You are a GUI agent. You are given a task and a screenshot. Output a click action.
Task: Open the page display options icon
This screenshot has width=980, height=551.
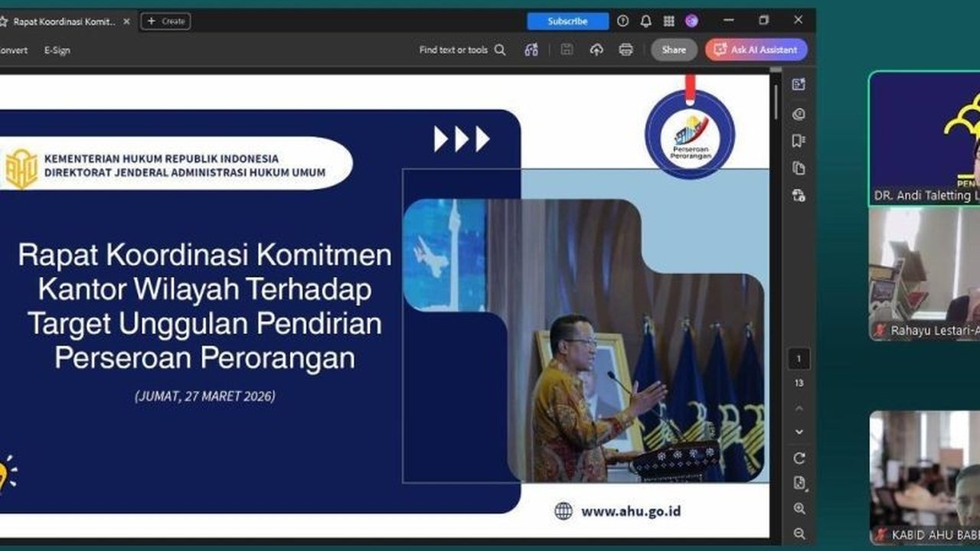pos(799,483)
